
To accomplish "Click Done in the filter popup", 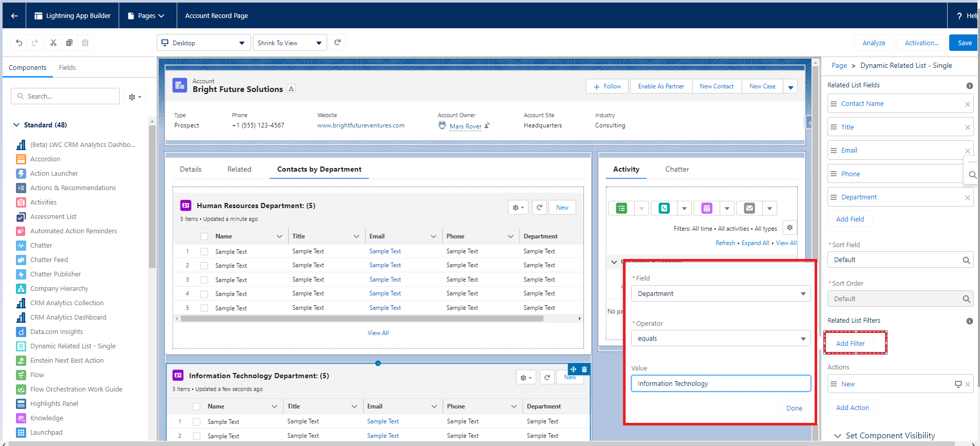I will [x=794, y=408].
